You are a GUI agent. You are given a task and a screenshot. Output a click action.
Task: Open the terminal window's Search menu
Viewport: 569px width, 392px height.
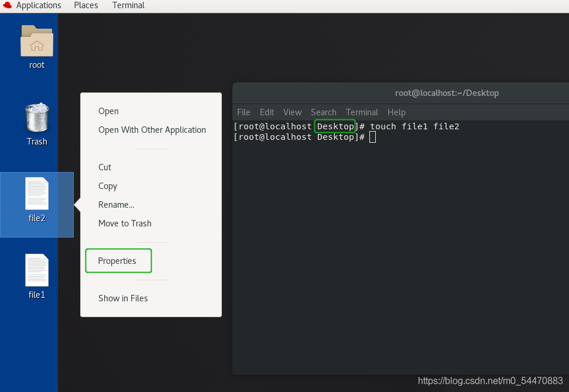[x=323, y=112]
